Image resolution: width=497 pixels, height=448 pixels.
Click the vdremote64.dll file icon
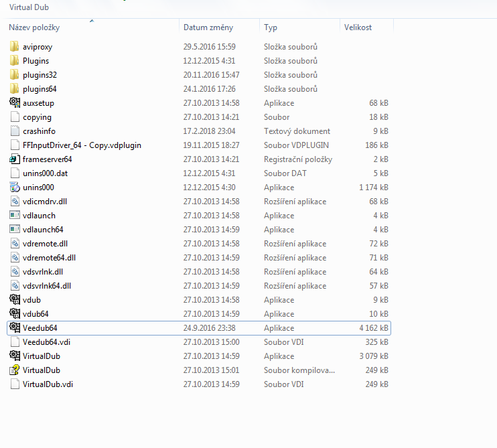[x=15, y=258]
